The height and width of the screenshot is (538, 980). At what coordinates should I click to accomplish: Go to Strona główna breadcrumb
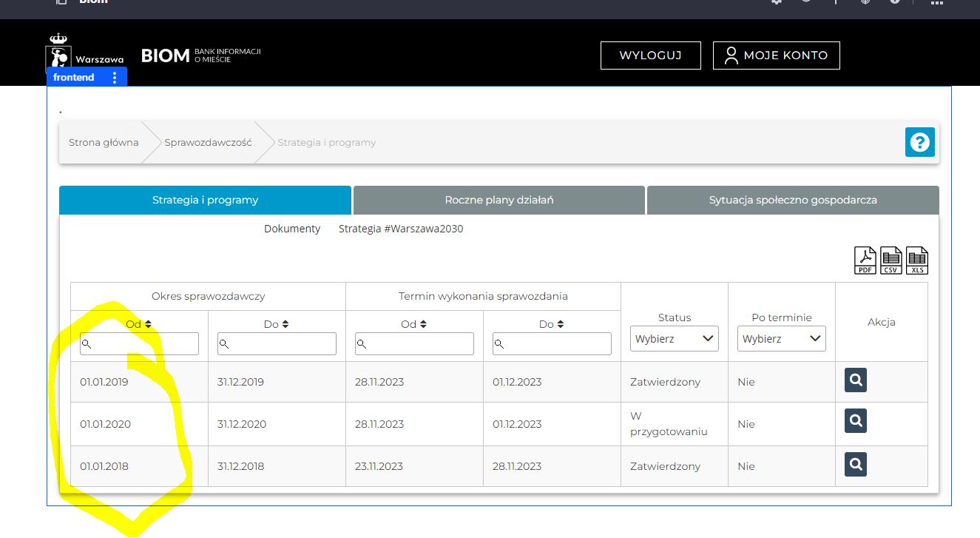(104, 142)
